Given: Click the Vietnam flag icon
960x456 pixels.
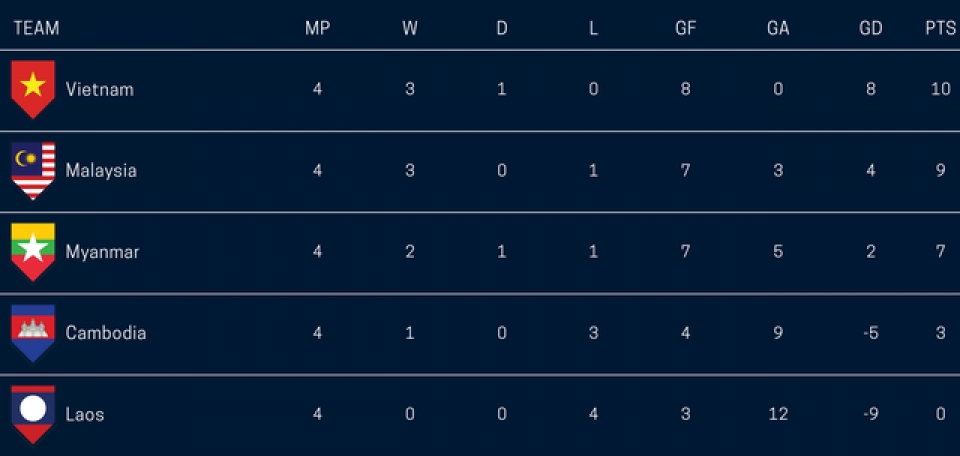Looking at the screenshot, I should (x=32, y=88).
